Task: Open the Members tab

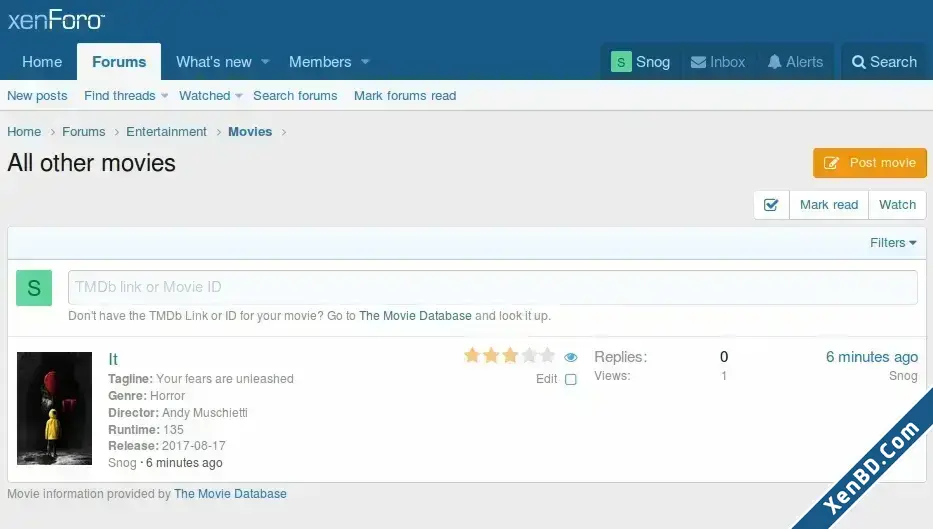Action: (x=320, y=62)
